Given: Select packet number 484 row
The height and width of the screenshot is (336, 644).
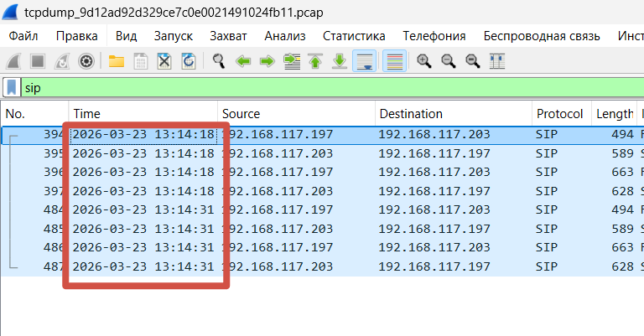Looking at the screenshot, I should coord(322,210).
